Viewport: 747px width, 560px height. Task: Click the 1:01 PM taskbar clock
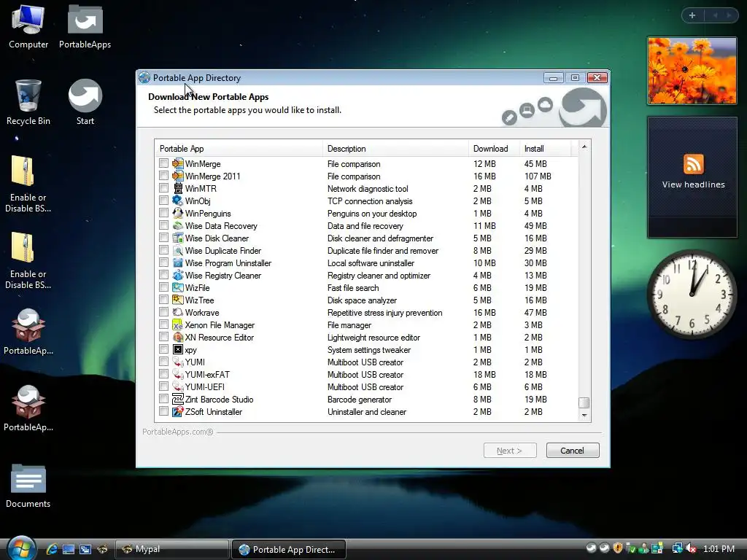[x=719, y=549]
